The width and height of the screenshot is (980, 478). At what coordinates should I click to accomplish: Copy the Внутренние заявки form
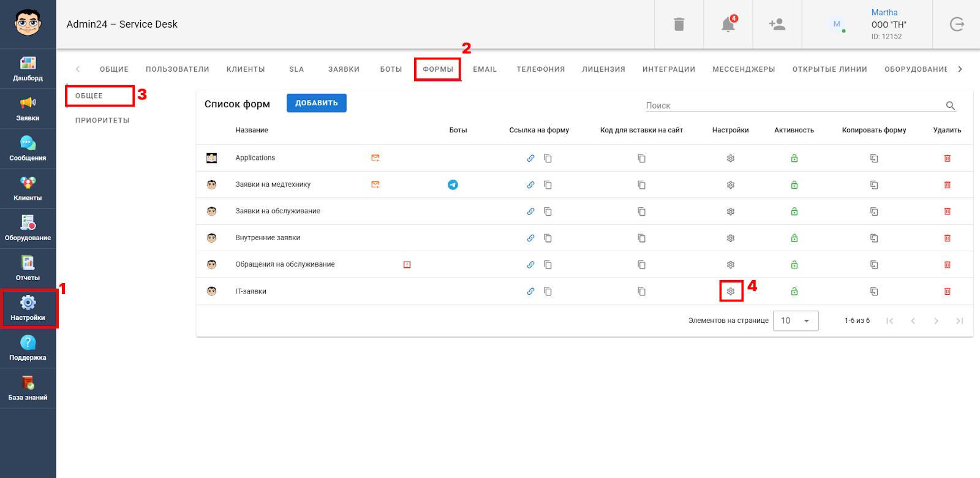click(874, 238)
